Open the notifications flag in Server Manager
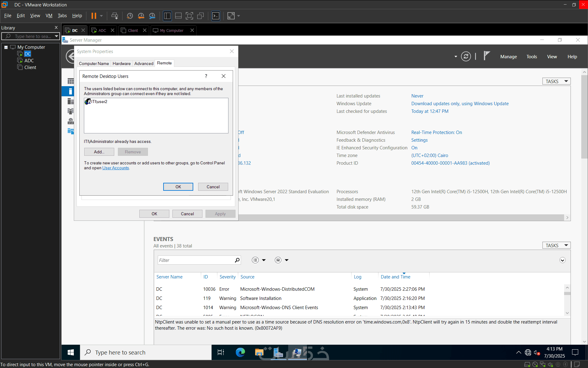 (486, 56)
